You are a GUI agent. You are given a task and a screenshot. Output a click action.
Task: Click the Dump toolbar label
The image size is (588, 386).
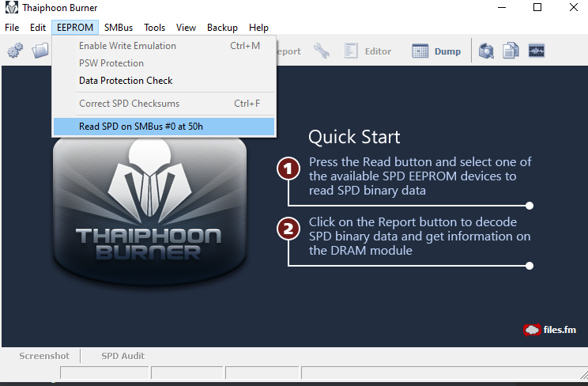point(447,51)
